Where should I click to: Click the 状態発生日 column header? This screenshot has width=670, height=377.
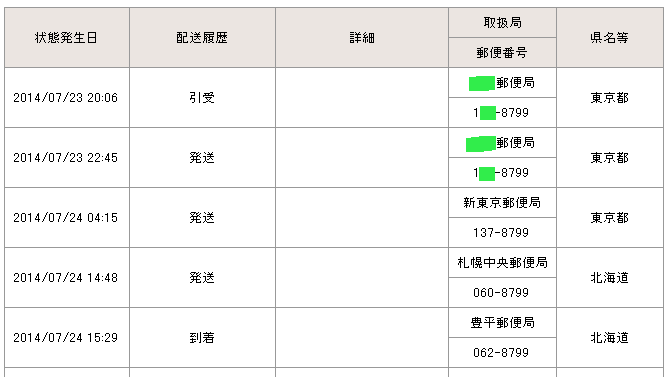pyautogui.click(x=67, y=38)
